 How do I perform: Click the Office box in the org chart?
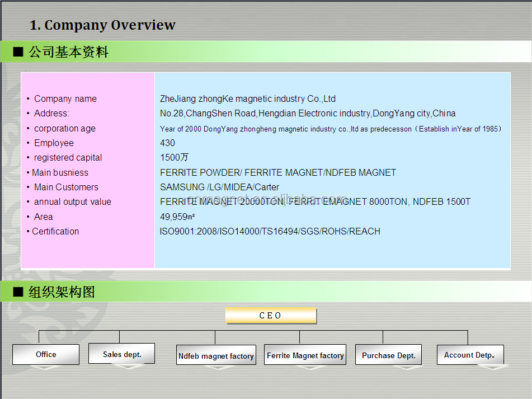(46, 355)
